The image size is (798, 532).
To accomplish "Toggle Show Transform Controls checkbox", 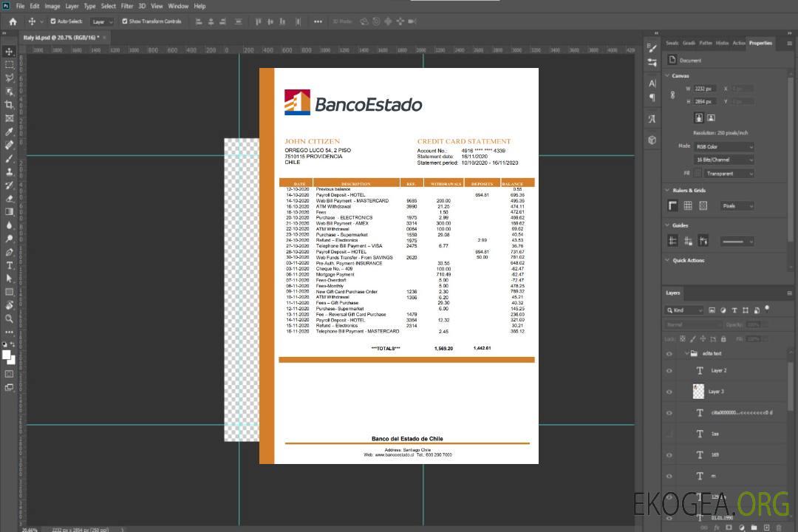I will pos(125,21).
